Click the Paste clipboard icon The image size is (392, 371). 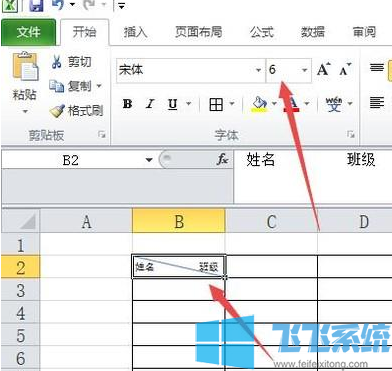(x=25, y=66)
